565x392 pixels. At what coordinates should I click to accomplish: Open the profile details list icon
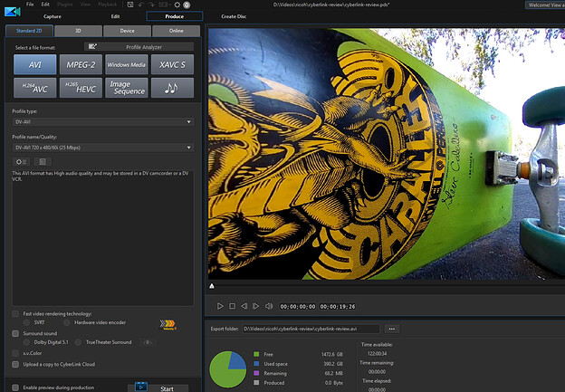[x=43, y=162]
